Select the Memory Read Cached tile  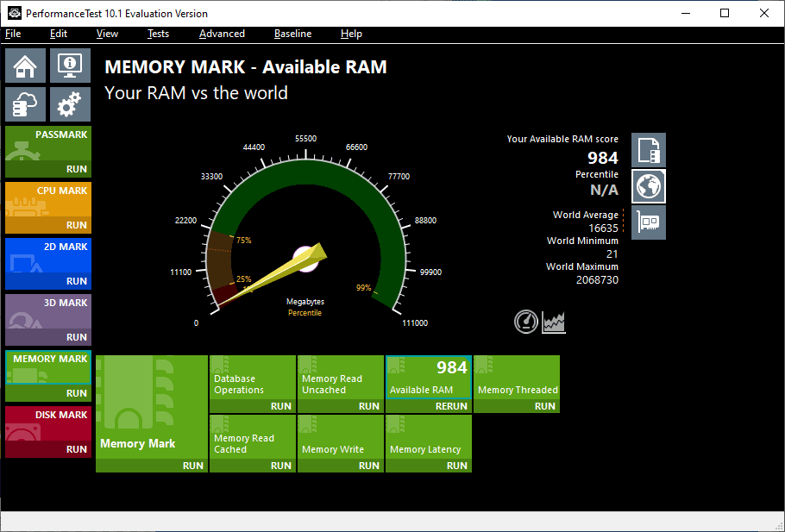click(x=252, y=437)
